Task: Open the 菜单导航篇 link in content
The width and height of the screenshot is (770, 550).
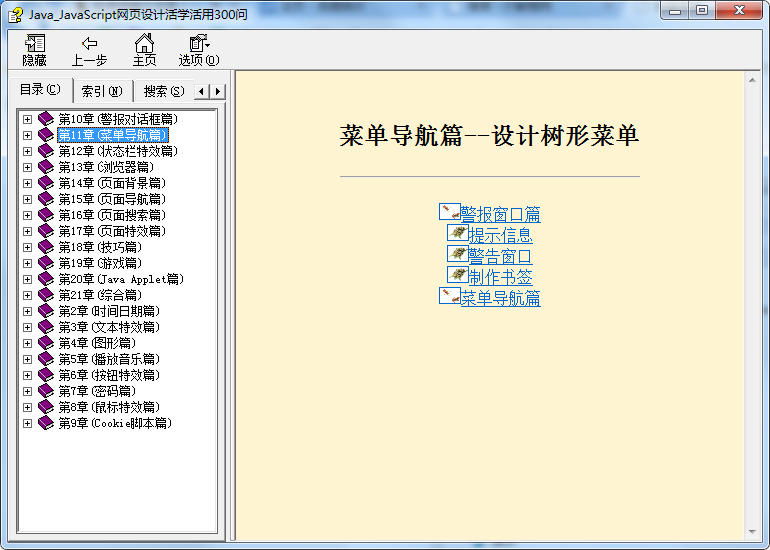Action: click(500, 298)
